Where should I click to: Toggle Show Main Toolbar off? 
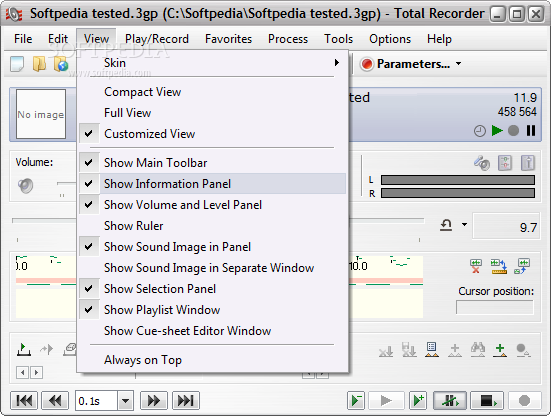212,163
